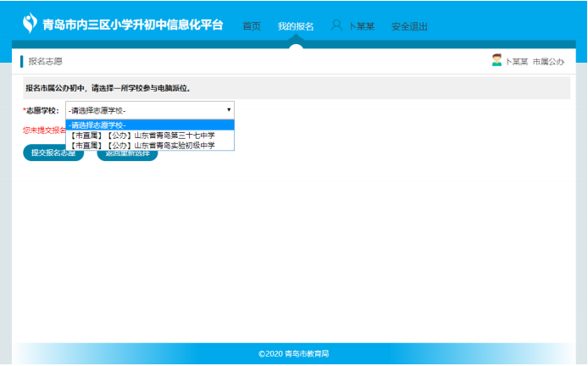Click 卜某某 username in the top navigation
The height and width of the screenshot is (366, 588).
coord(362,26)
